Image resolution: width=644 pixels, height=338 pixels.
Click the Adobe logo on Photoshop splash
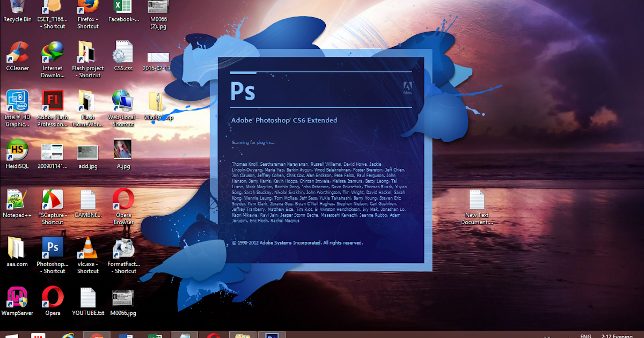(x=407, y=87)
